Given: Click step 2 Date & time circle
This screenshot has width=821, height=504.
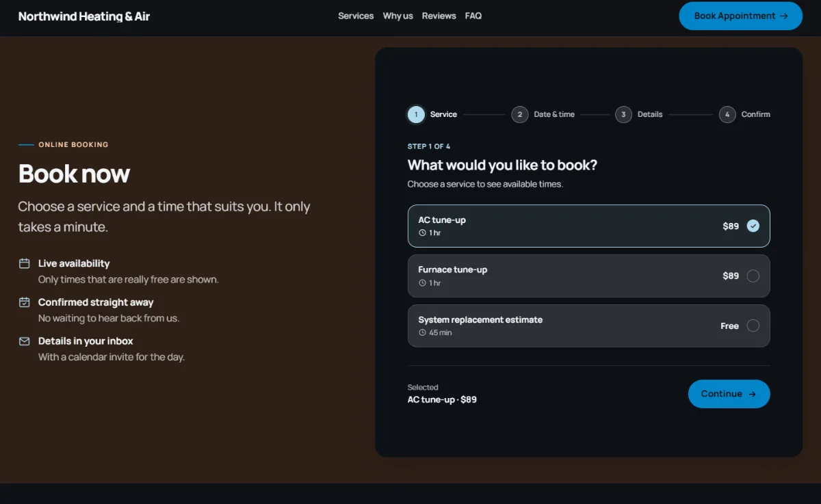Looking at the screenshot, I should coord(520,114).
